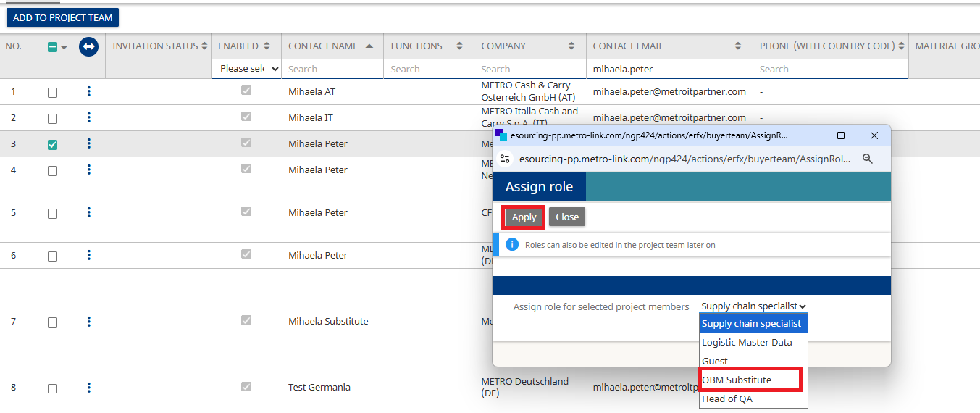Click the info icon in Assign role popup
Image resolution: width=980 pixels, height=413 pixels.
point(512,245)
